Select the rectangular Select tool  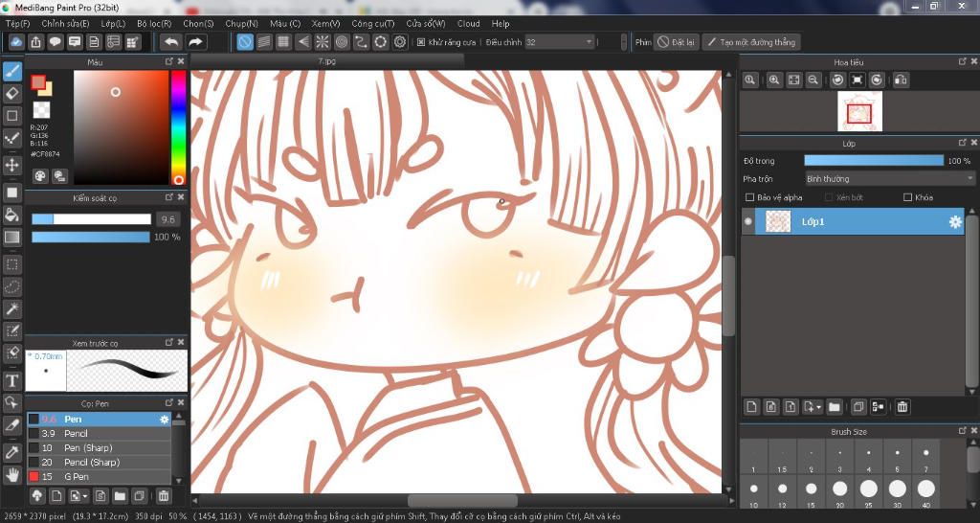click(x=11, y=264)
